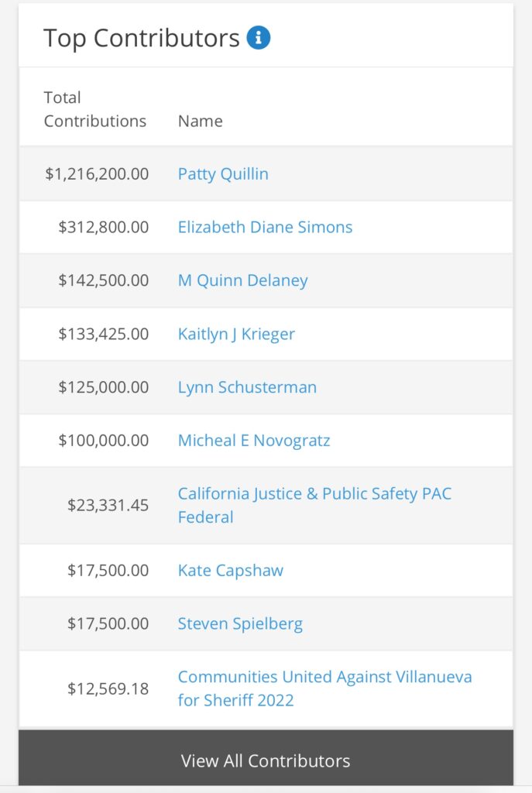The height and width of the screenshot is (793, 532).
Task: Open Elizabeth Diane Simons contributor page
Action: (265, 227)
